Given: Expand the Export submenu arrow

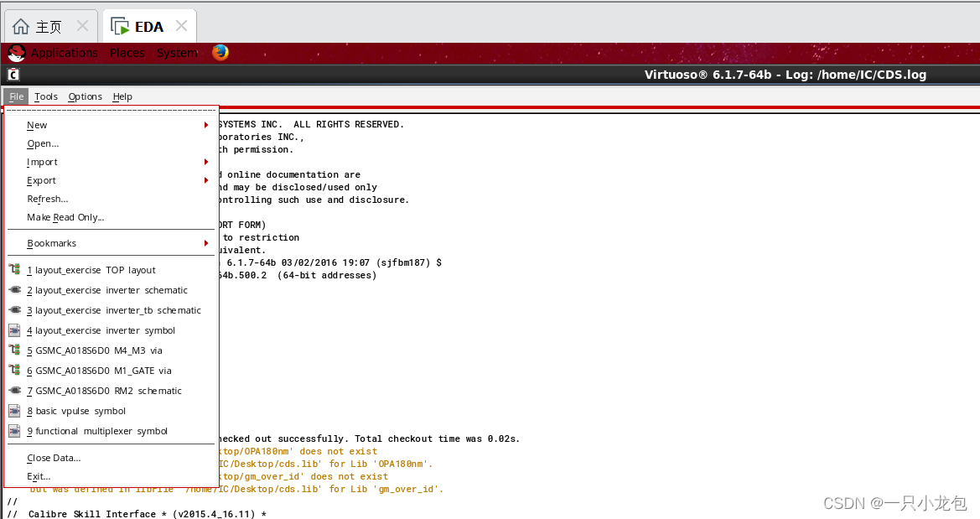Looking at the screenshot, I should click(206, 180).
